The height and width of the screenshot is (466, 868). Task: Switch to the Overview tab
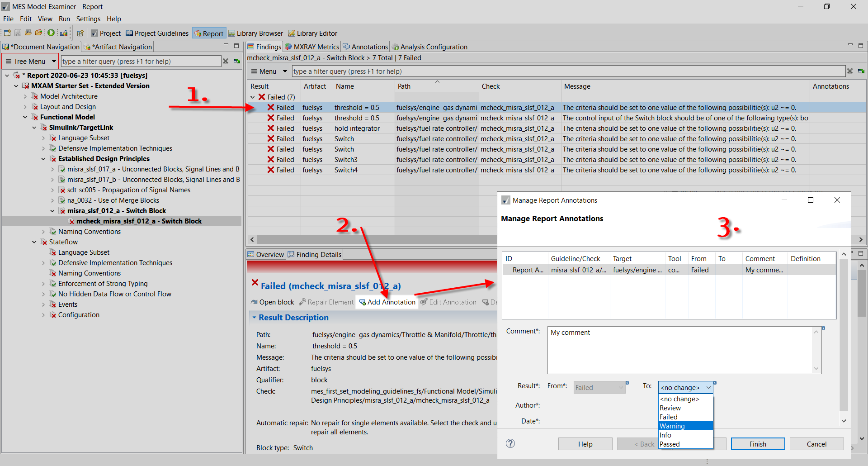click(x=266, y=254)
